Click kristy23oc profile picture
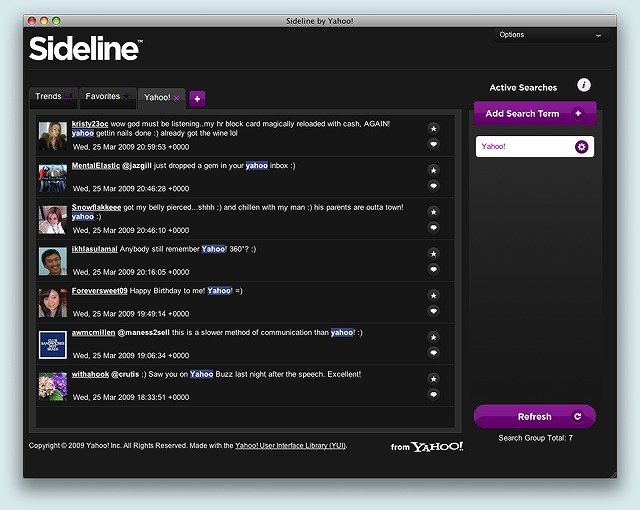Screen dimensions: 640x510 (x=53, y=136)
